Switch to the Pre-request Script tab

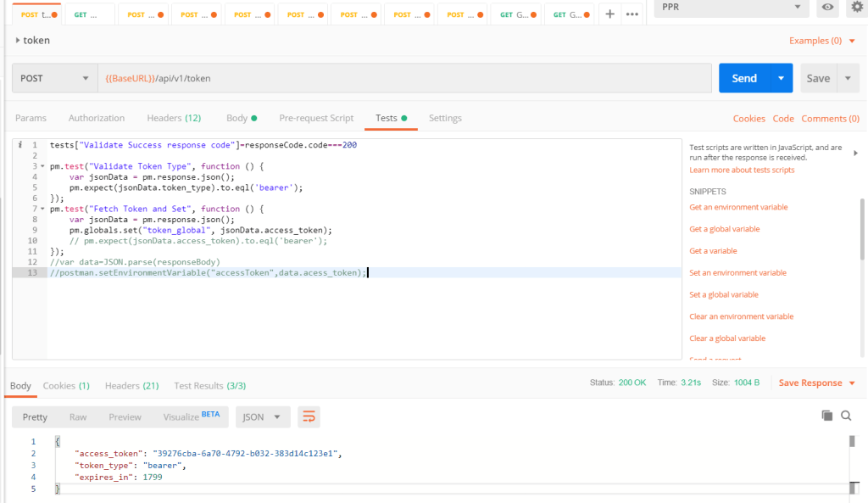pyautogui.click(x=316, y=118)
